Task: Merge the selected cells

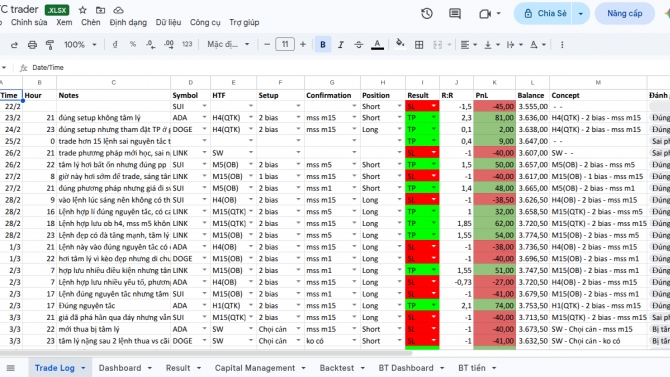Action: tap(438, 44)
